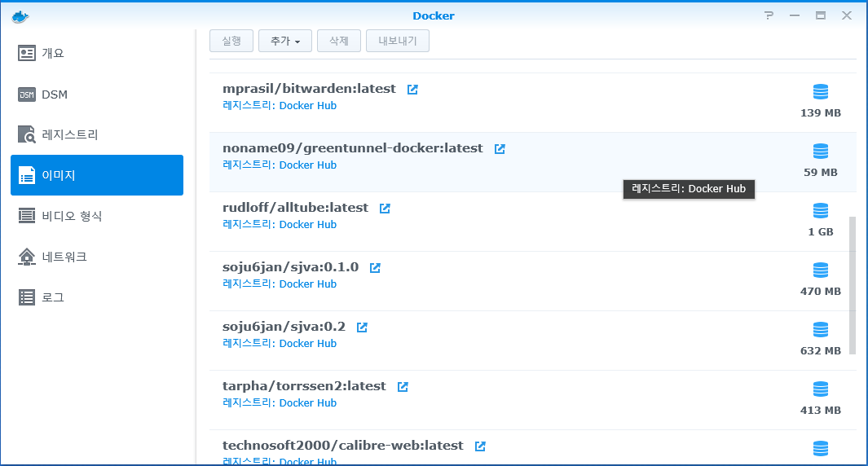Viewport: 868px width, 466px height.
Task: Open external link for rudloff/alltube:latest
Action: [x=385, y=208]
